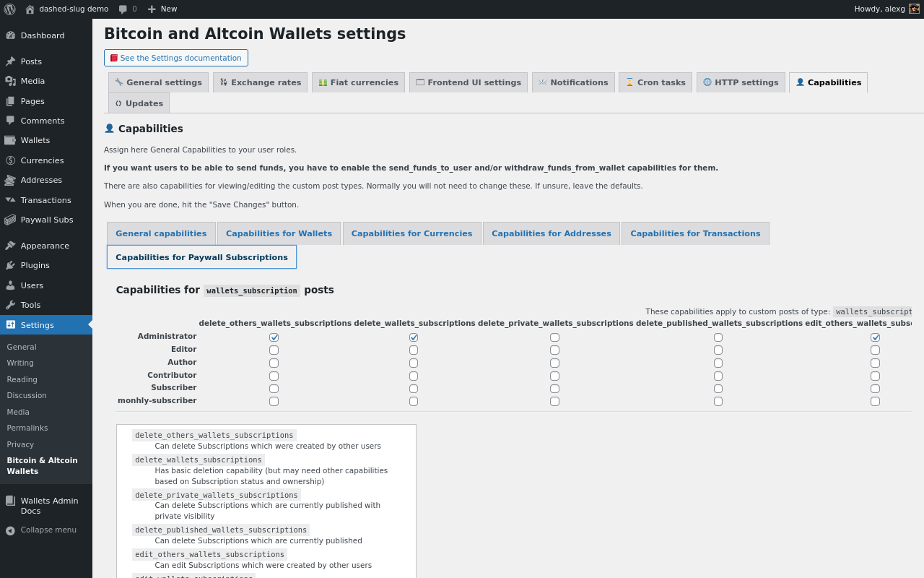Click the Plugins plug icon

pos(10,265)
